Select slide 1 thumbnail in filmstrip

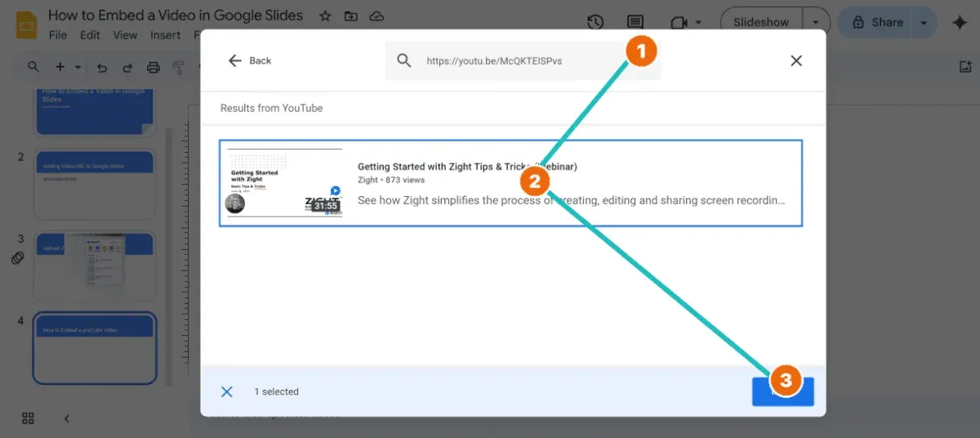95,110
